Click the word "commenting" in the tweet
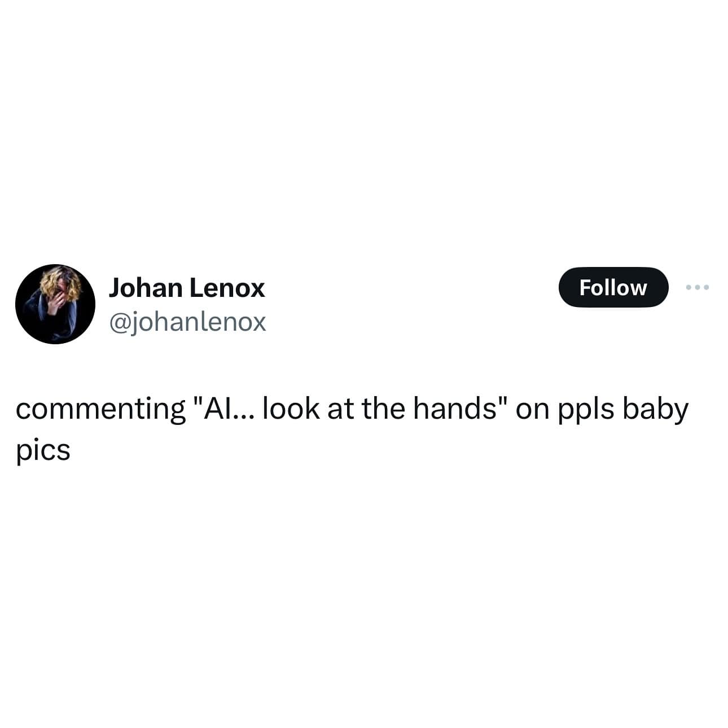The image size is (728, 728). click(100, 410)
